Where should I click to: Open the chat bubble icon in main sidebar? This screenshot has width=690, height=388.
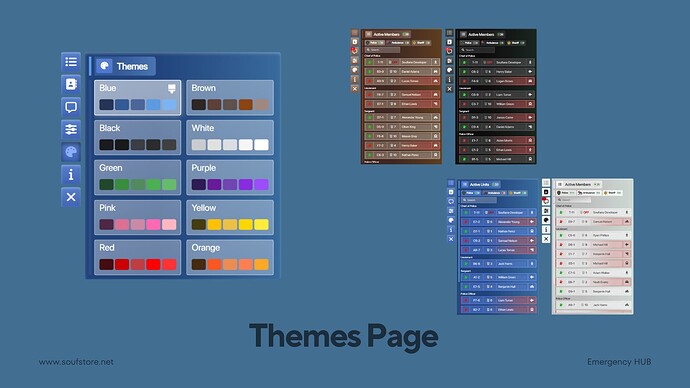pyautogui.click(x=71, y=107)
